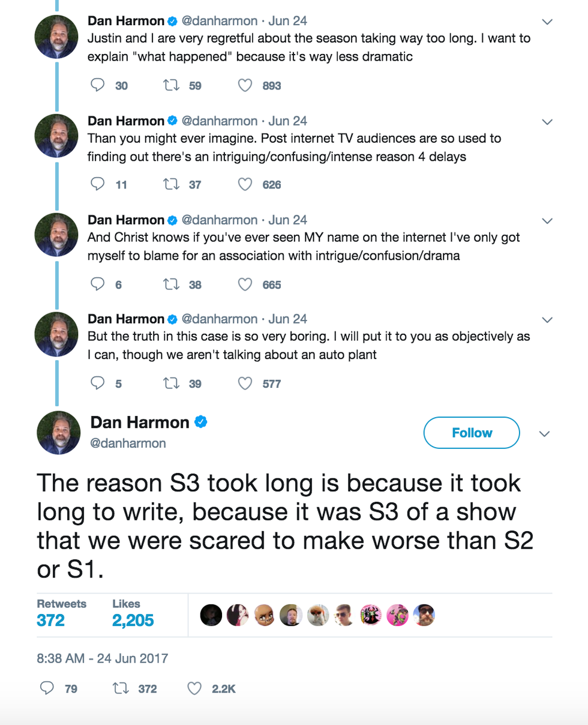Open the 8:38 AM - 24 Jun 2017 timestamp
588x725 pixels.
pyautogui.click(x=103, y=658)
